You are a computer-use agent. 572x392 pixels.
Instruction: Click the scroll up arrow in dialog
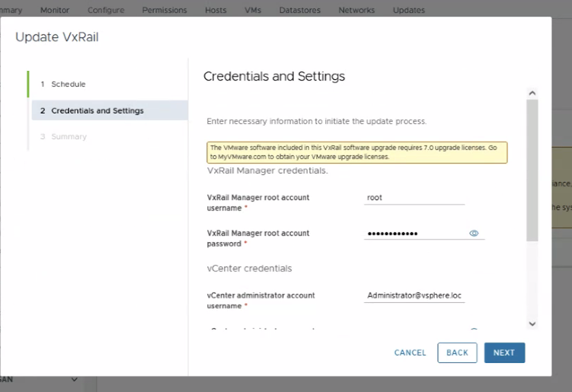[532, 94]
